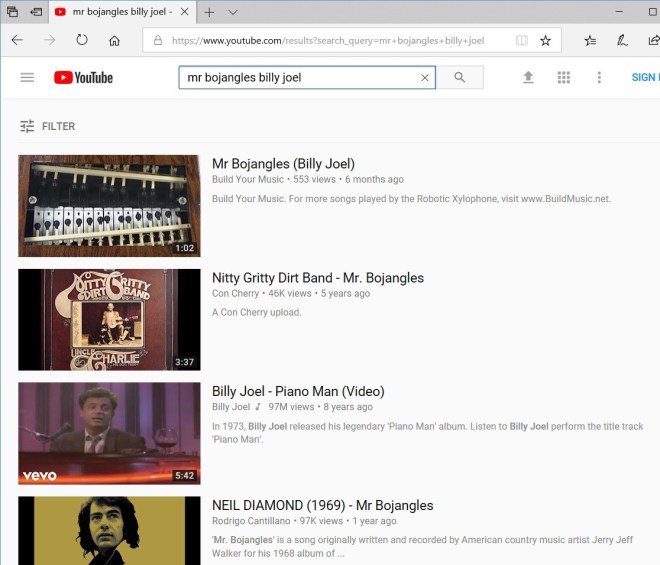Viewport: 660px width, 565px height.
Task: Play the Neil Diamond video thumbnail
Action: 109,530
